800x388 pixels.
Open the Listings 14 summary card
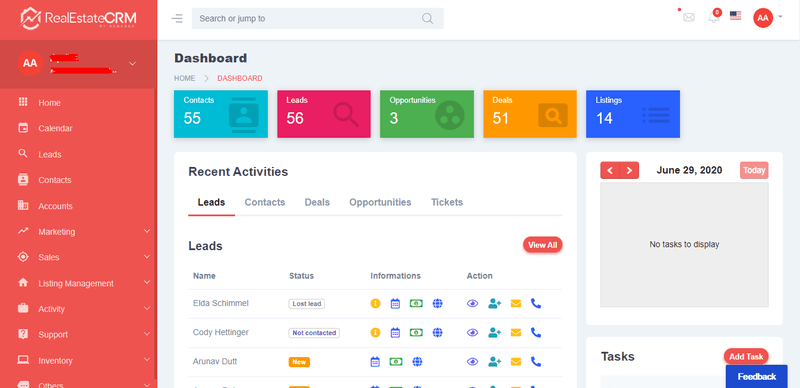point(633,114)
